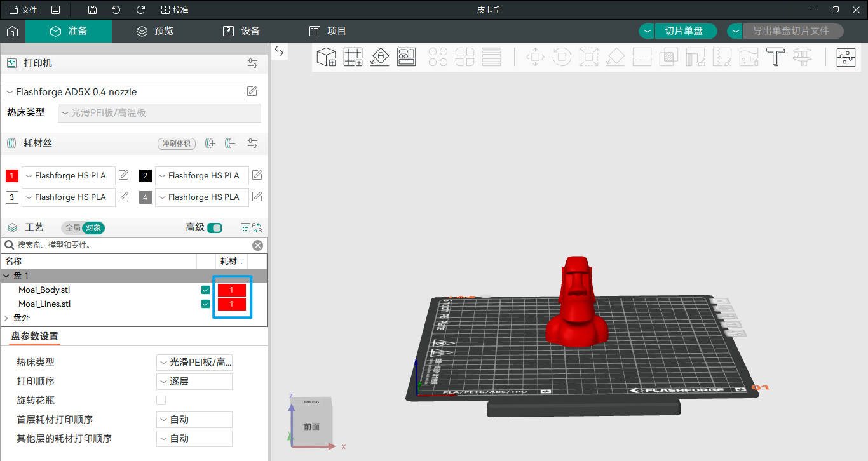Viewport: 868px width, 461px height.
Task: Select the Lay on face tool
Action: [615, 57]
